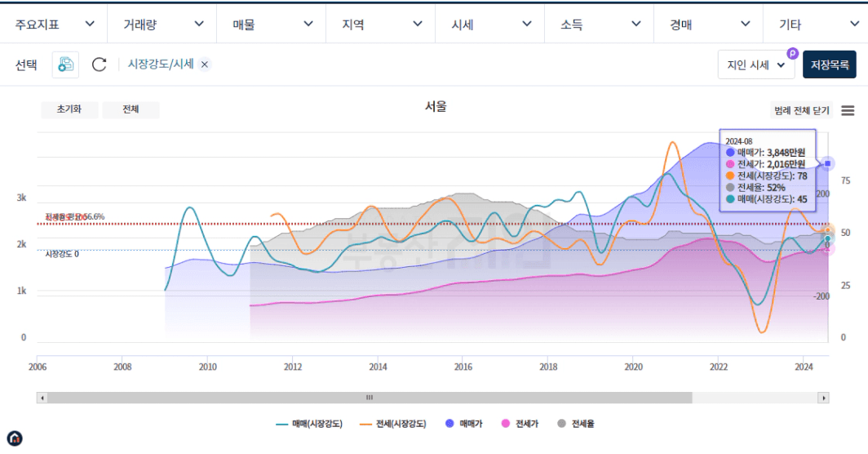Hide the 매매가 series via legend
This screenshot has height=454, width=868.
point(464,424)
